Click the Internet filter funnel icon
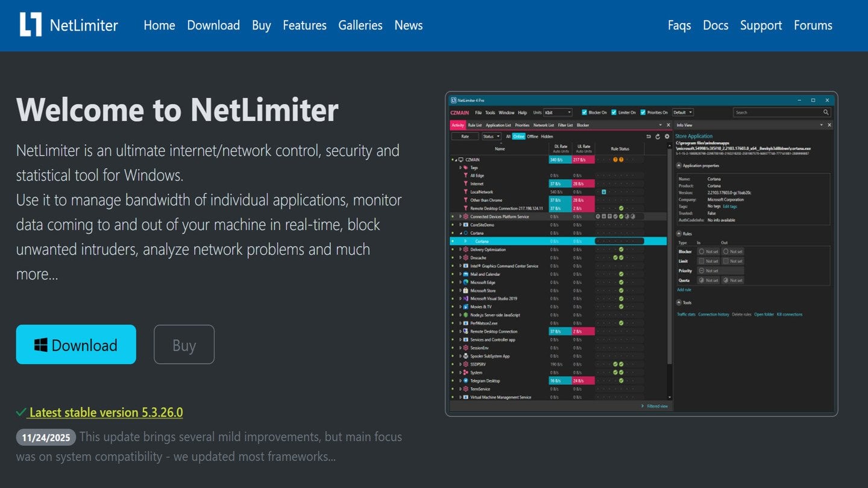868x488 pixels. pos(465,184)
